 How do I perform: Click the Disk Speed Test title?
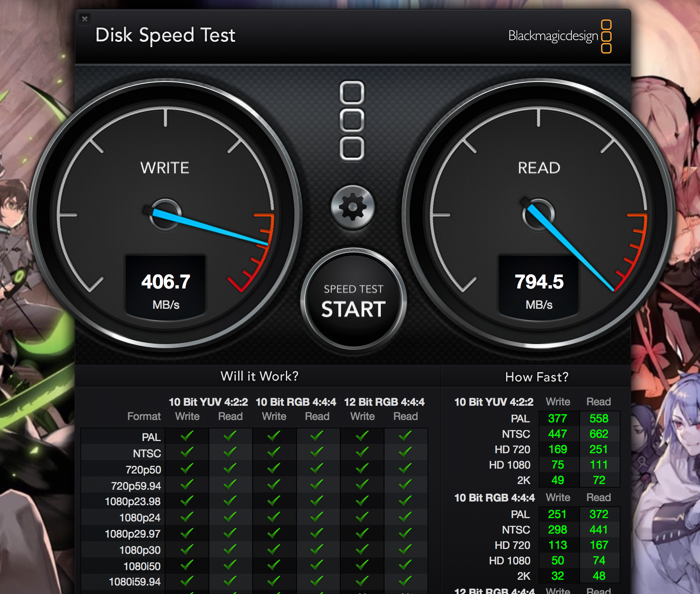pyautogui.click(x=165, y=35)
